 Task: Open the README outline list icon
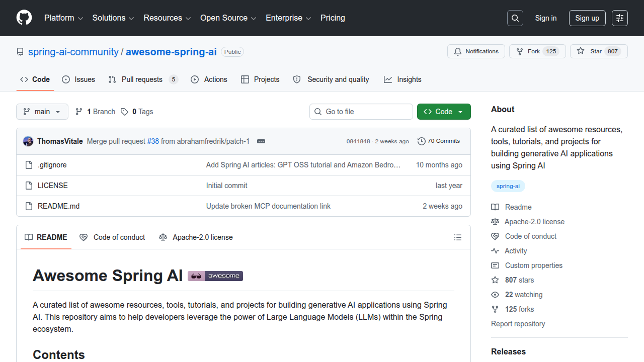(x=458, y=237)
